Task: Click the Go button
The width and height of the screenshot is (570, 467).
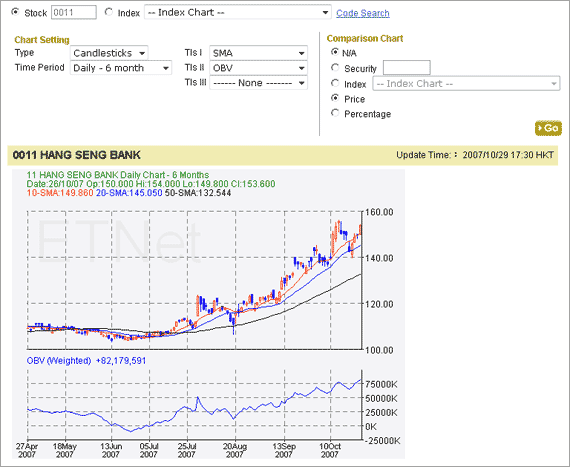Action: click(x=548, y=128)
